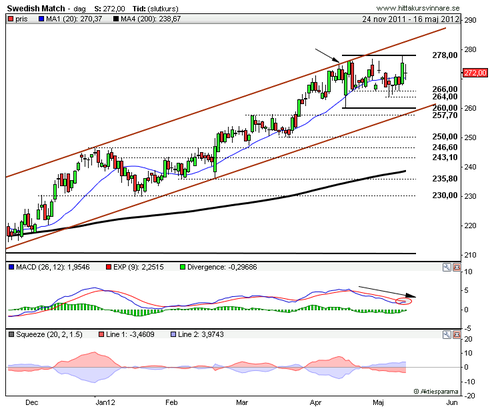Click the blue MA1 (20) legend swatch
The width and height of the screenshot is (490, 411).
(41, 19)
